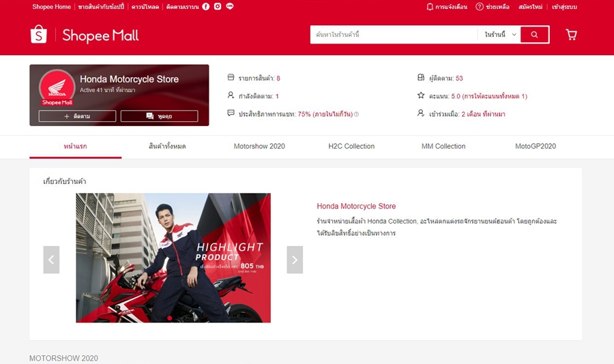Expand the search scope dropdown
The image size is (614, 364).
click(500, 35)
